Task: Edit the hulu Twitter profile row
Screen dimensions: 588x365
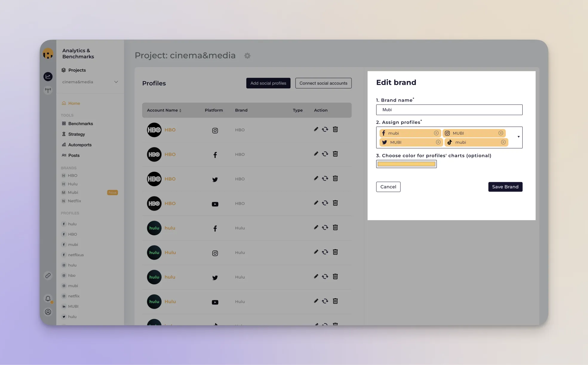Action: click(x=316, y=276)
